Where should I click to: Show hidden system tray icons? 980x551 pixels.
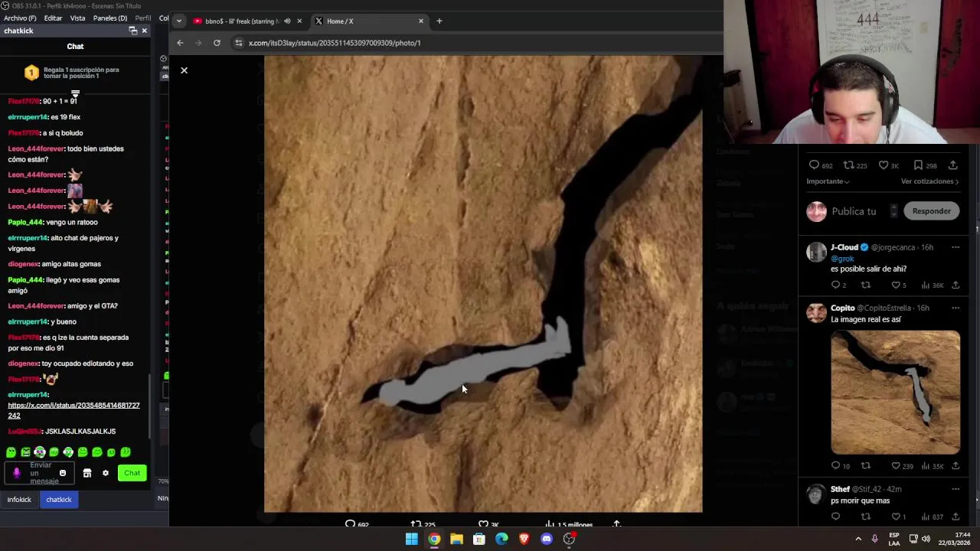[x=858, y=539]
